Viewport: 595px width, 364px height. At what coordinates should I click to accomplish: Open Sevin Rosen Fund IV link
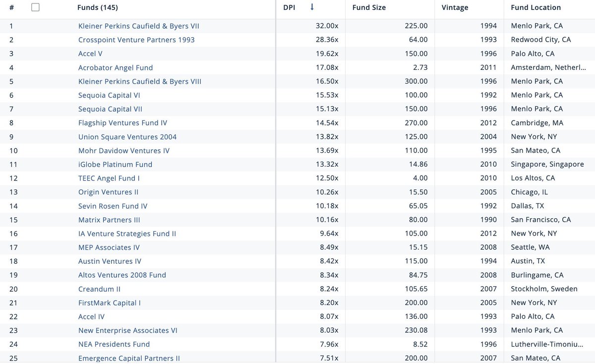(x=113, y=206)
